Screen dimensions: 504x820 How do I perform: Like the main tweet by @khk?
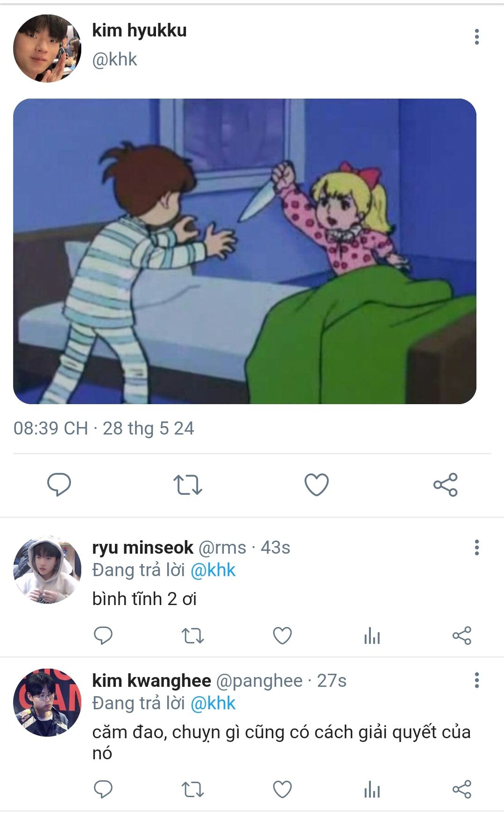[x=317, y=485]
